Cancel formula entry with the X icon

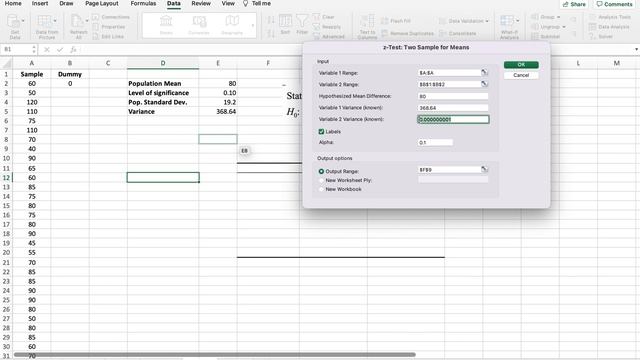coord(47,49)
